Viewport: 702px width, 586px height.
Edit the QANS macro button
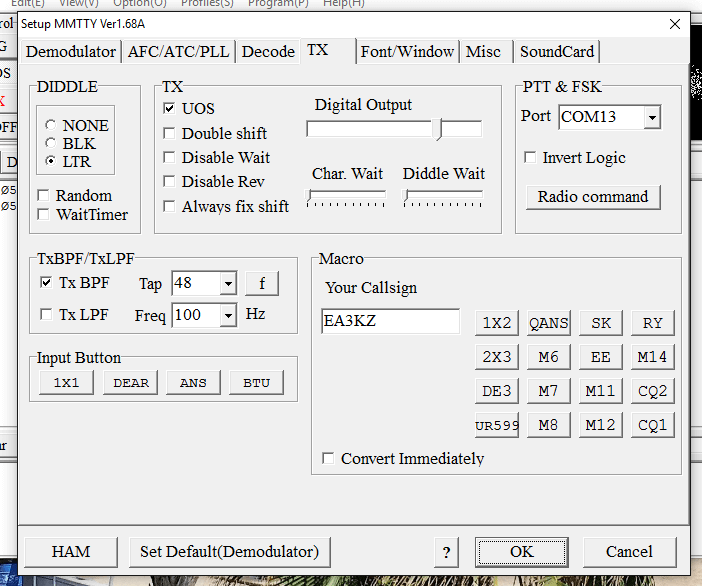click(x=548, y=323)
